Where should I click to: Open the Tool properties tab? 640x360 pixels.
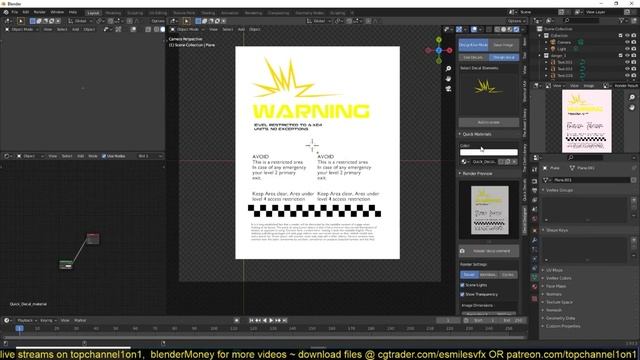pos(534,169)
